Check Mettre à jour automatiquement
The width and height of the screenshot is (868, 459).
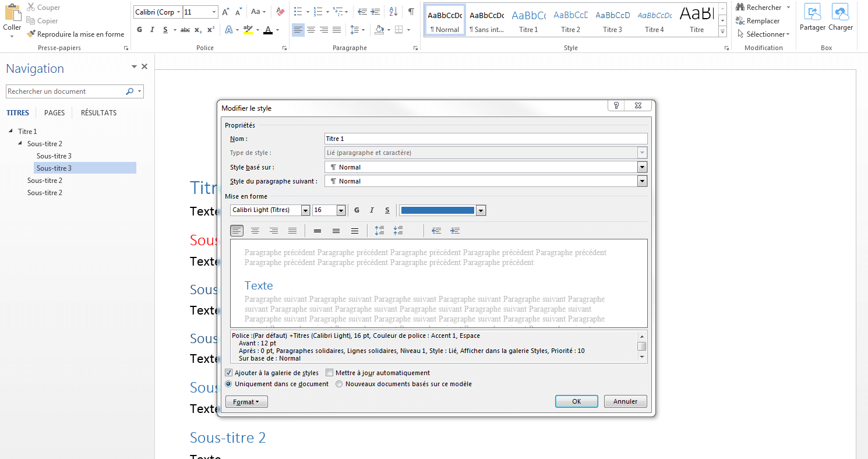pos(330,373)
